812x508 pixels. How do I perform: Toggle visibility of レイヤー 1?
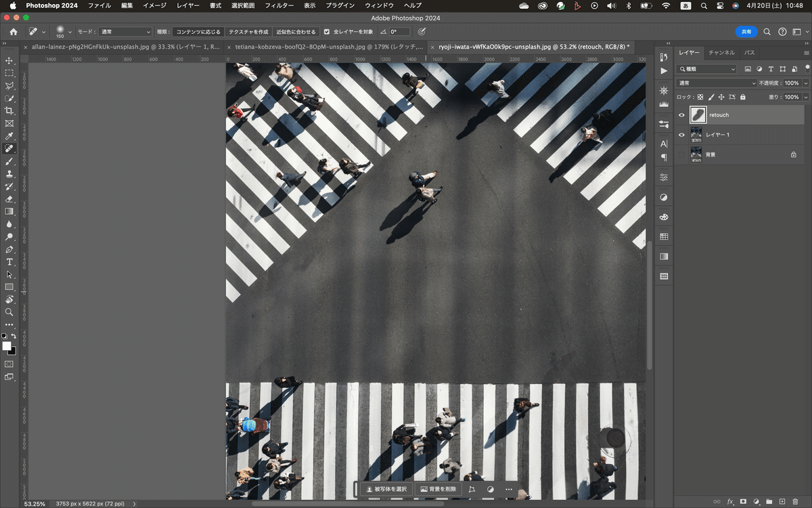click(681, 135)
